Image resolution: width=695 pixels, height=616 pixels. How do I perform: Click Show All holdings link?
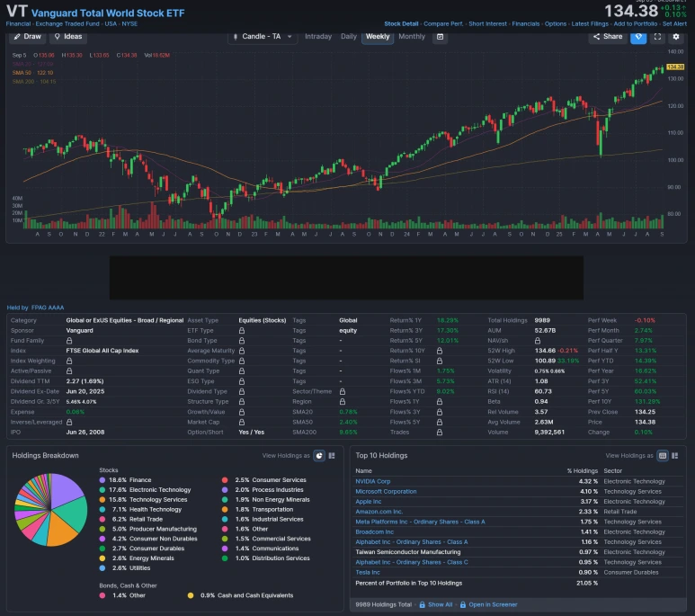click(x=436, y=605)
